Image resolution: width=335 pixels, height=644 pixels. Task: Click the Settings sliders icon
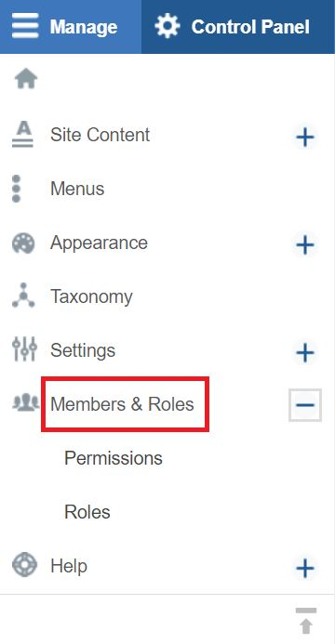point(24,349)
